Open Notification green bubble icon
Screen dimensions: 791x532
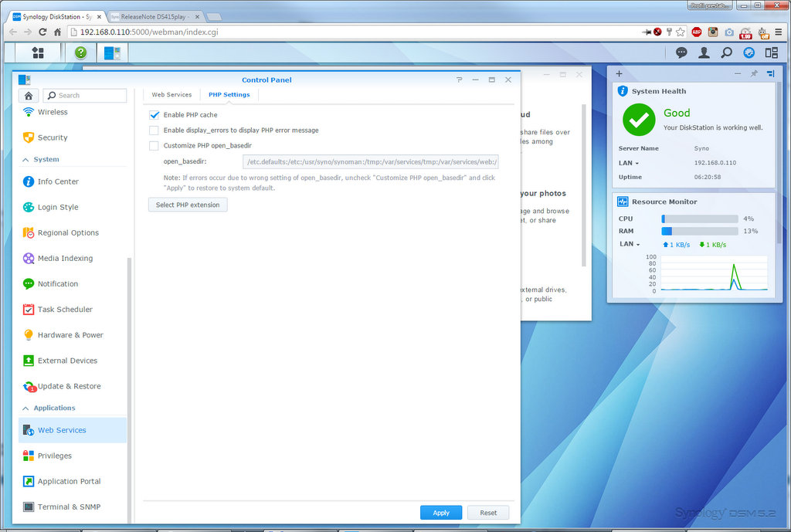pyautogui.click(x=29, y=284)
